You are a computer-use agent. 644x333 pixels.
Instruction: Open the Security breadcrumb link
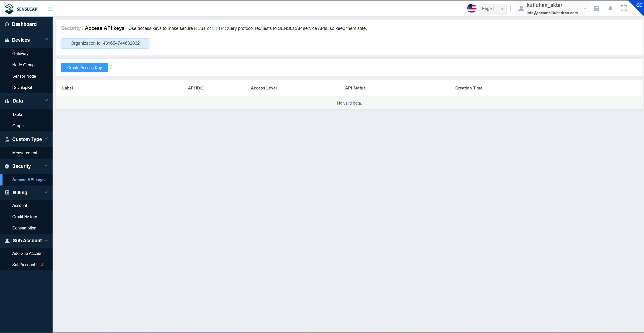tap(70, 28)
